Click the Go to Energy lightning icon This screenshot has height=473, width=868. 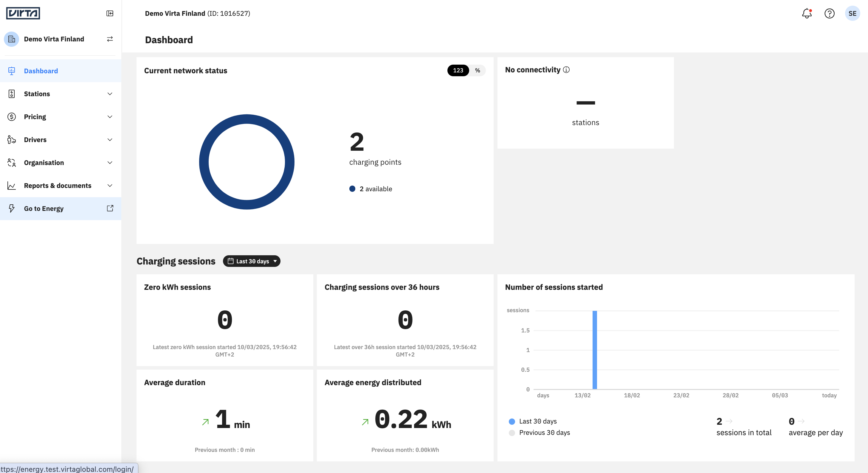[x=11, y=209]
